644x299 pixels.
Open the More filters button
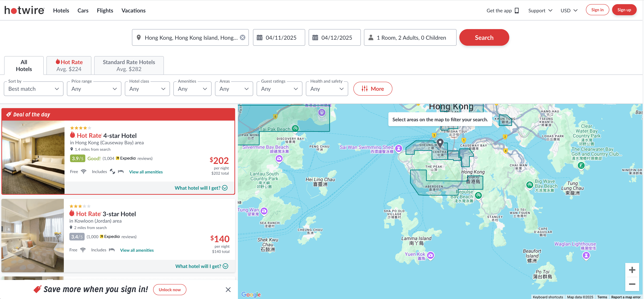point(372,89)
